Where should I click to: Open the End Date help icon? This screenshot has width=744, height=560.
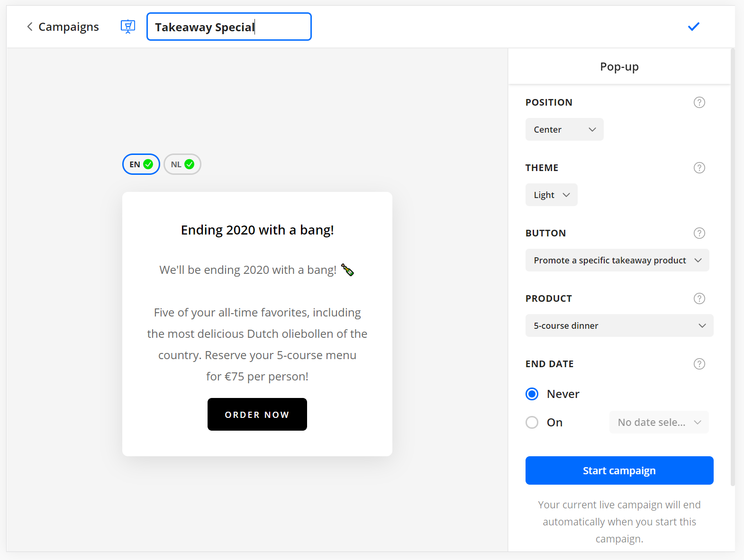click(699, 364)
